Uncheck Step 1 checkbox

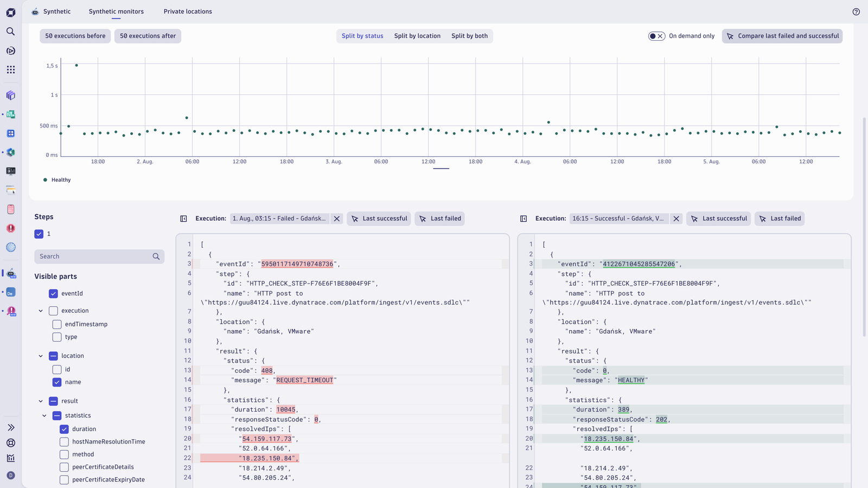(39, 234)
